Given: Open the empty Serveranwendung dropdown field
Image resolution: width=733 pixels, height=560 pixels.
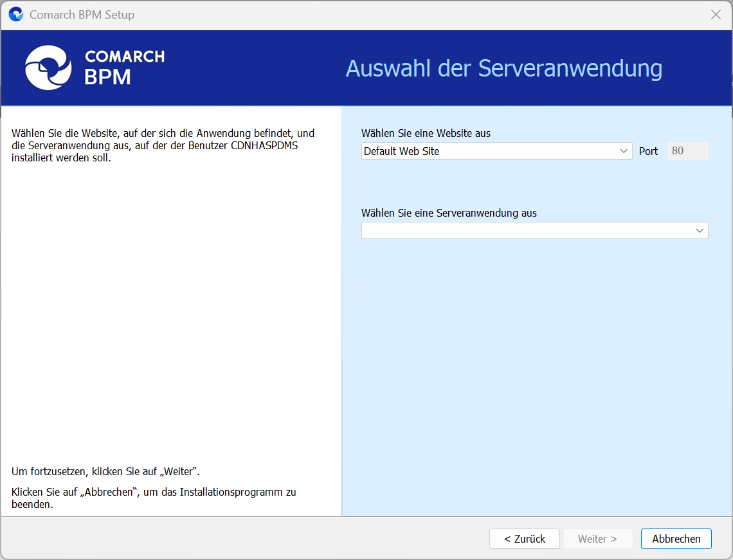Looking at the screenshot, I should tap(527, 231).
